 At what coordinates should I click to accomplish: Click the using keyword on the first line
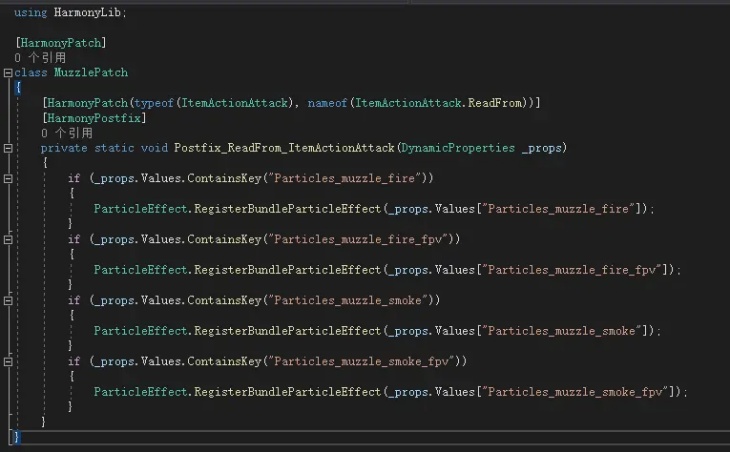click(x=30, y=12)
